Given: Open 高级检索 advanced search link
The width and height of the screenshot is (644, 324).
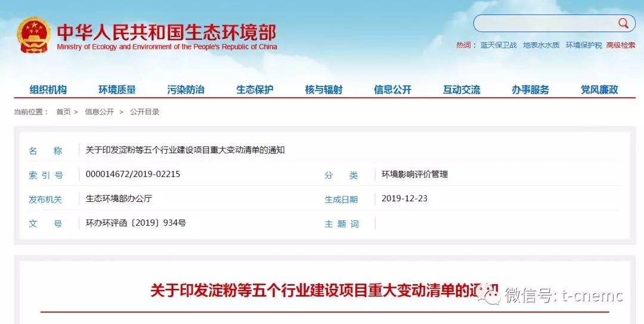Looking at the screenshot, I should click(x=621, y=45).
